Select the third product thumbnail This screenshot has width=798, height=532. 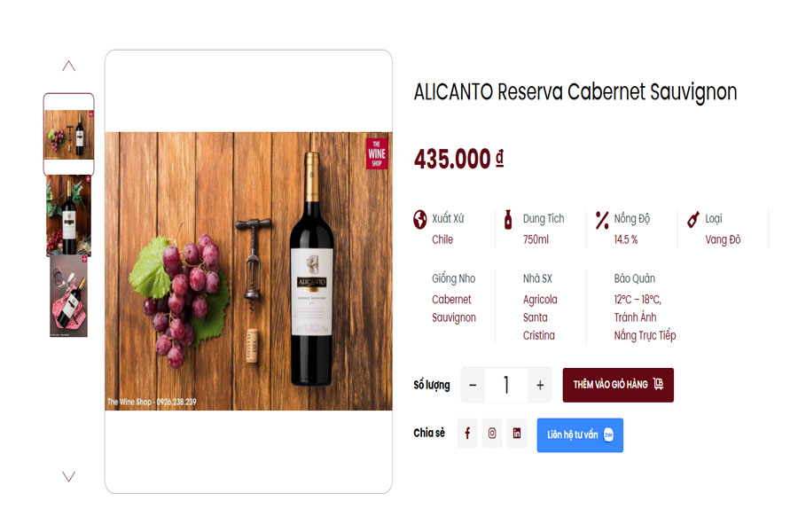(68, 297)
